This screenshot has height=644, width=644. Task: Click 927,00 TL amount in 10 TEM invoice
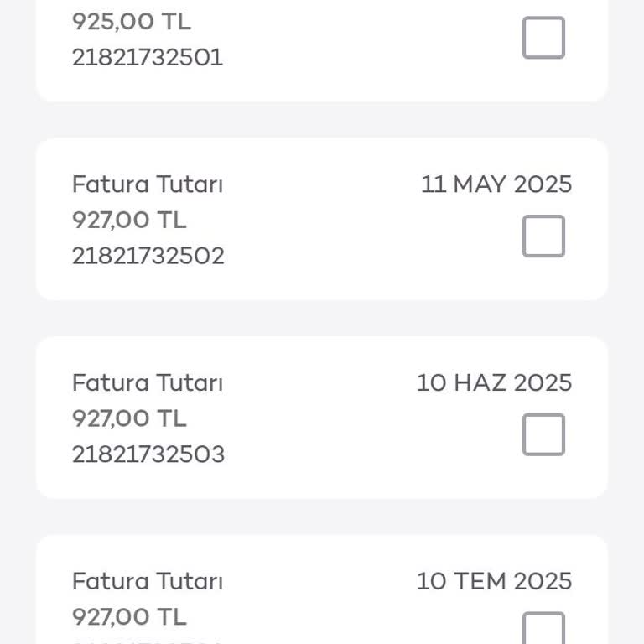click(x=129, y=617)
